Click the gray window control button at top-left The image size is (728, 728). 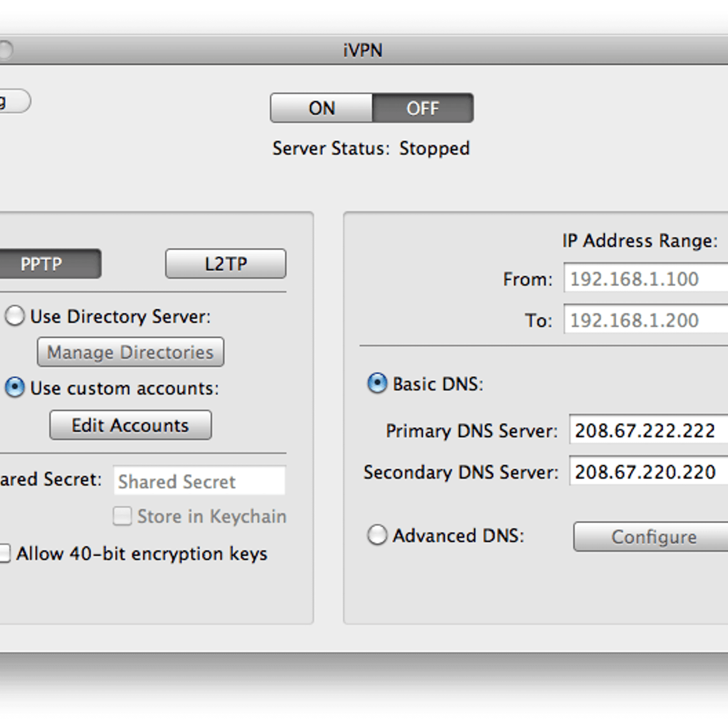(x=6, y=50)
